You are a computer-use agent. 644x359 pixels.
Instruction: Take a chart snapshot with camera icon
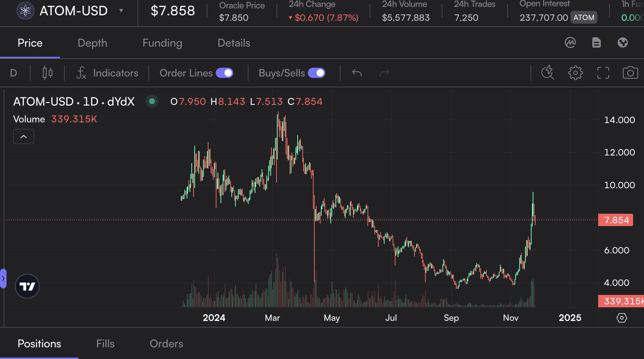(x=630, y=73)
